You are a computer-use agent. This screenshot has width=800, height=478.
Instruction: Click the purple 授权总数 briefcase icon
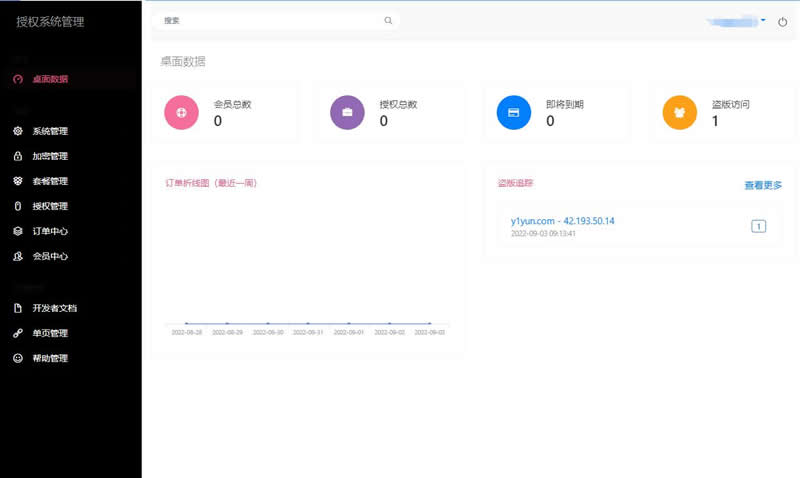[x=347, y=112]
